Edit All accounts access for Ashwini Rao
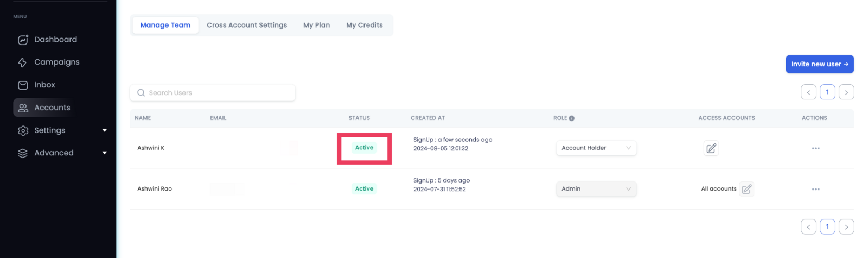868x258 pixels. click(746, 189)
